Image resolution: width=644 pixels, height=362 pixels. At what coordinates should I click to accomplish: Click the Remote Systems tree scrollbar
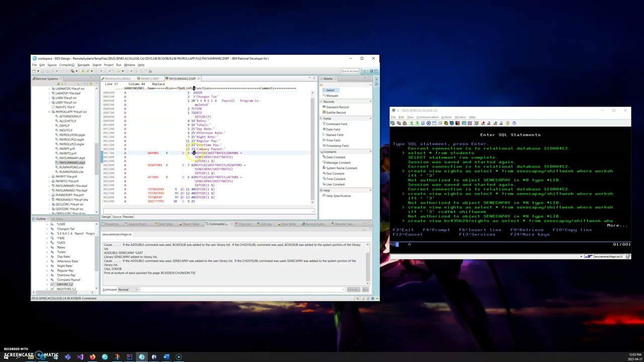pyautogui.click(x=97, y=150)
